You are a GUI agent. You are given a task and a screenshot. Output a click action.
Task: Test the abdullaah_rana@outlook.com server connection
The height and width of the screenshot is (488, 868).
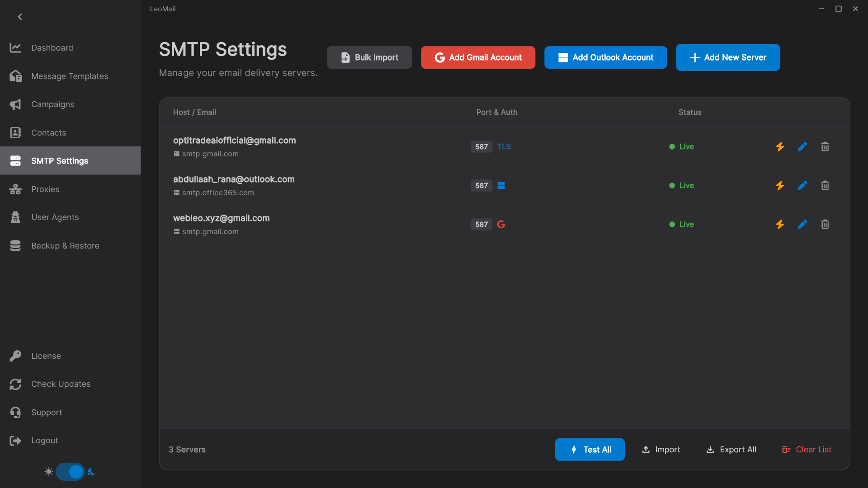[x=780, y=186]
